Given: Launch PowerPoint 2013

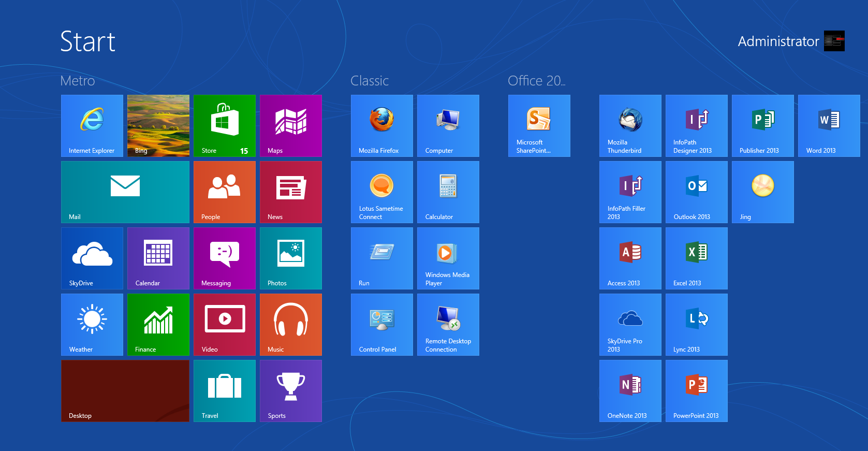Looking at the screenshot, I should point(697,391).
